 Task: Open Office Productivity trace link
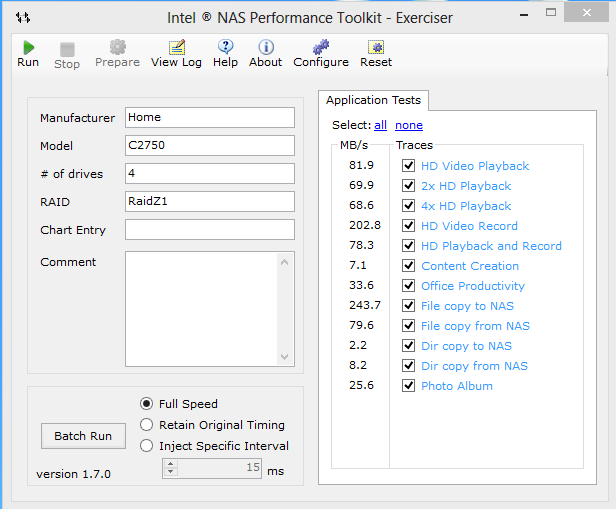click(473, 286)
